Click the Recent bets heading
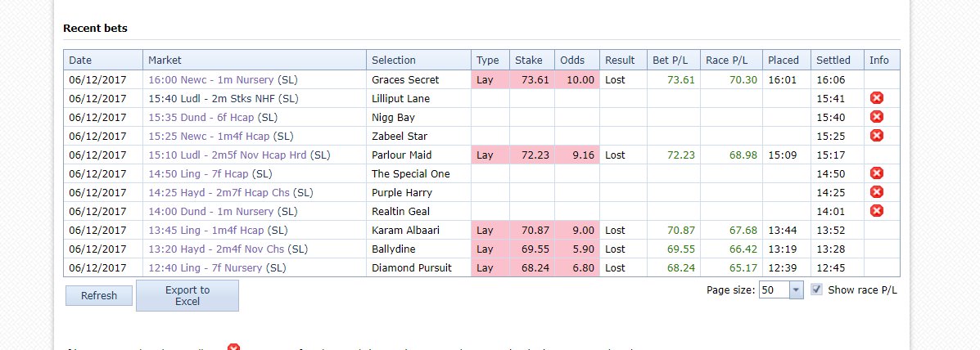980x350 pixels. pos(95,28)
